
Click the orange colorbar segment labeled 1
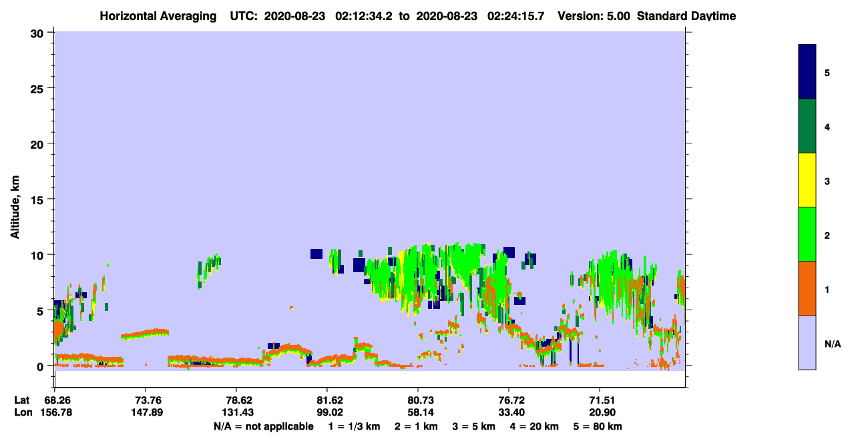pyautogui.click(x=807, y=288)
